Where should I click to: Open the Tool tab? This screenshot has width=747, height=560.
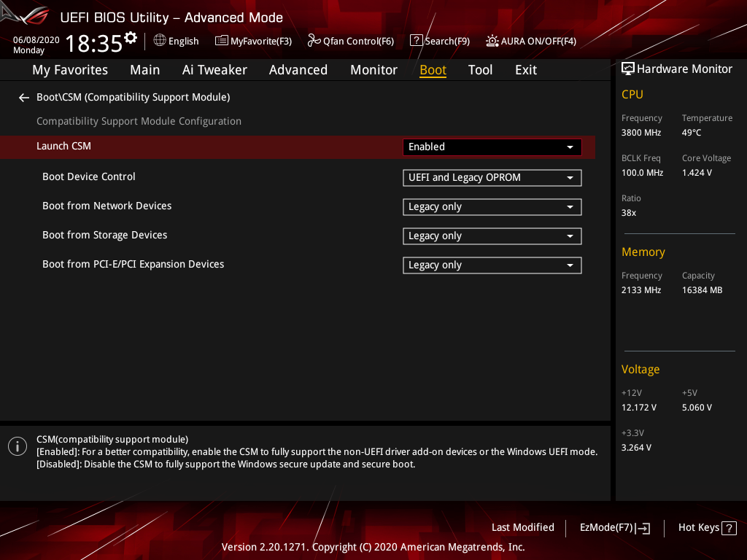(480, 70)
